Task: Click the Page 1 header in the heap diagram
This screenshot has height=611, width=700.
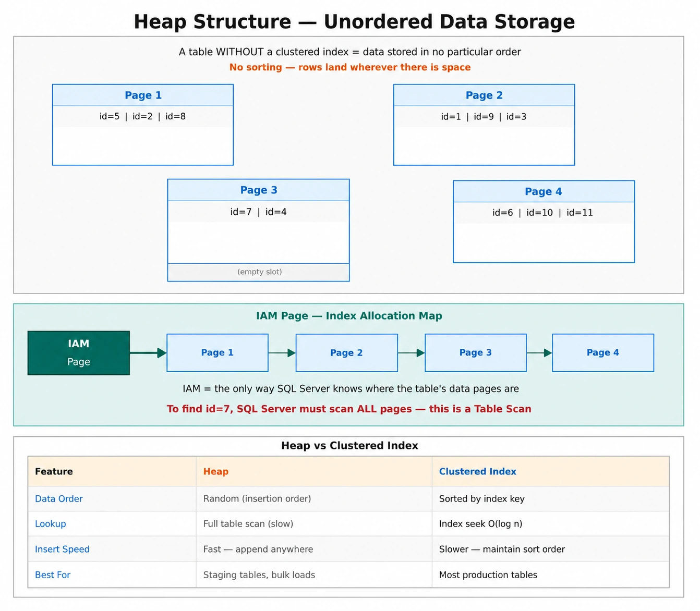Action: [143, 95]
